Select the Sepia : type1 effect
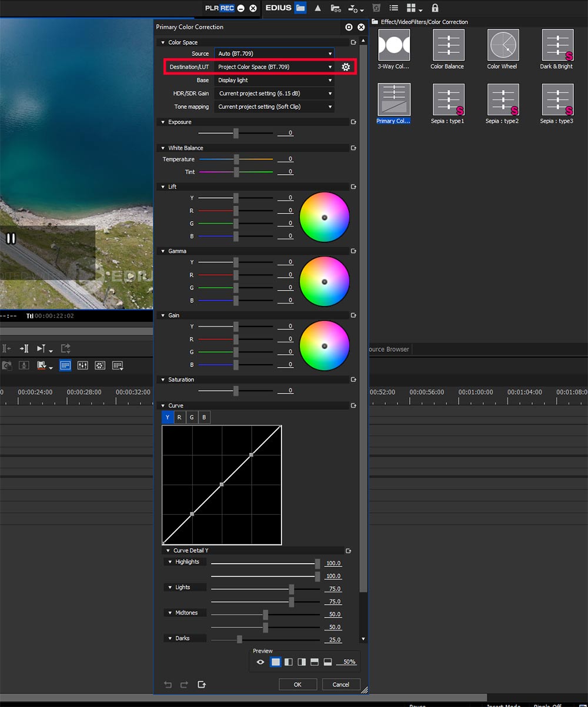 pos(448,99)
